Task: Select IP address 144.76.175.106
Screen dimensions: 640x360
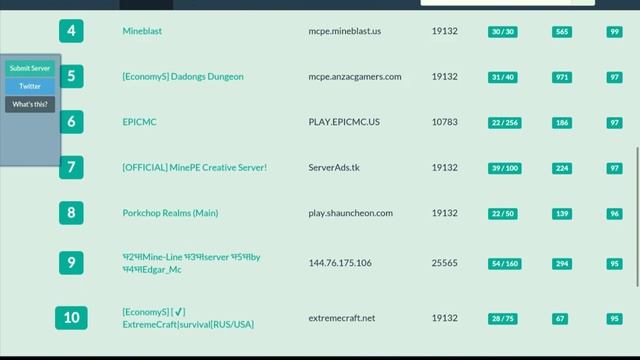Action: (340, 263)
